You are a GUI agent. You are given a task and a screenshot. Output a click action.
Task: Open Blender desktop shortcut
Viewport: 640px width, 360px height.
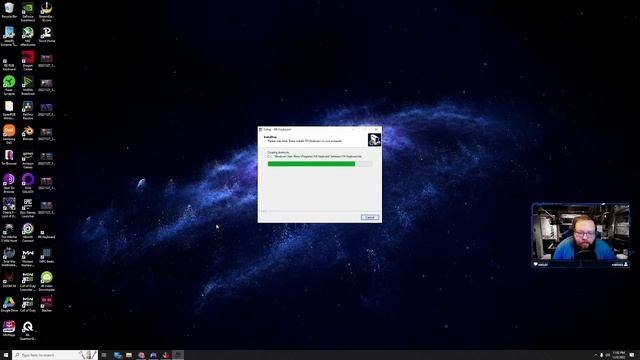click(28, 133)
